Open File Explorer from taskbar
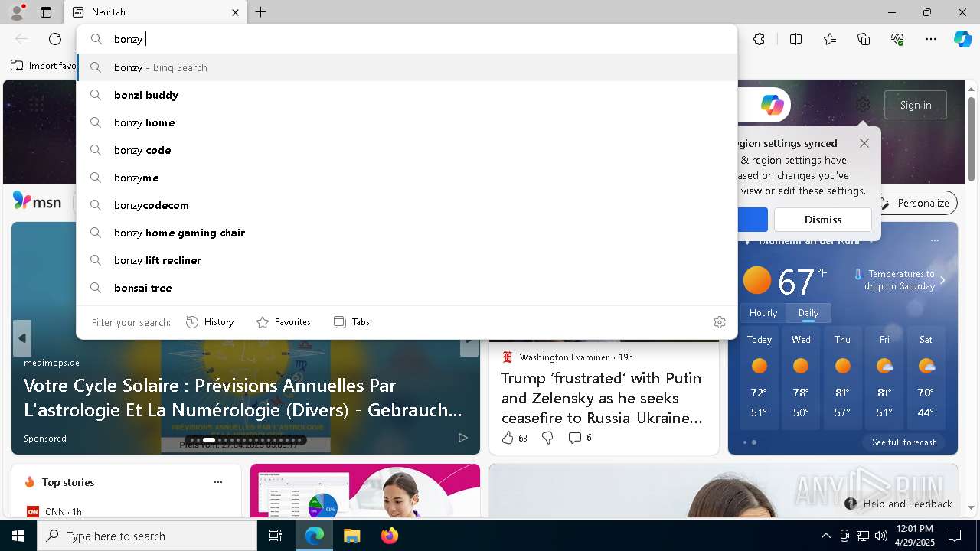The image size is (980, 551). pyautogui.click(x=351, y=536)
